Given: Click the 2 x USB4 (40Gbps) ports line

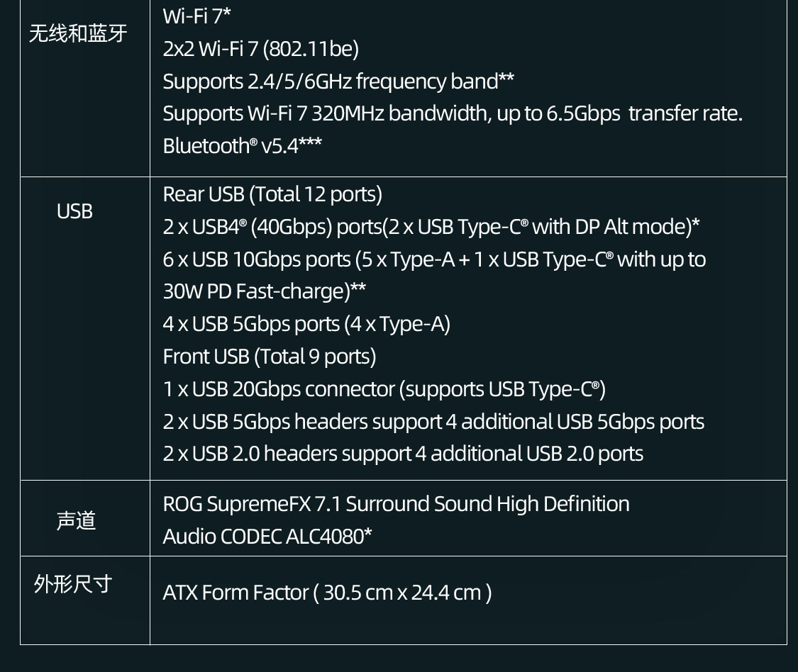Looking at the screenshot, I should click(x=431, y=227).
